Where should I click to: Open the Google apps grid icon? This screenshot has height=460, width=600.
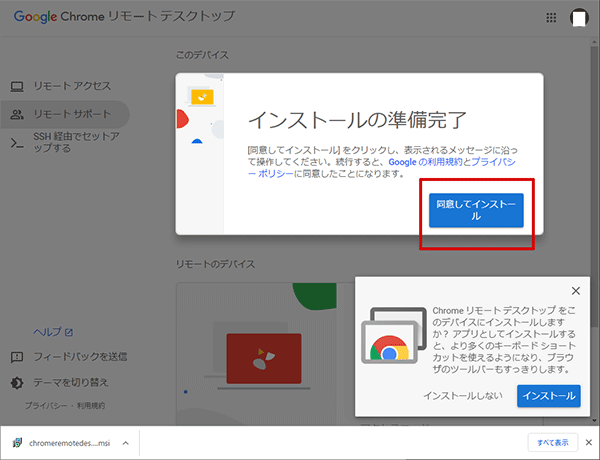pos(551,18)
